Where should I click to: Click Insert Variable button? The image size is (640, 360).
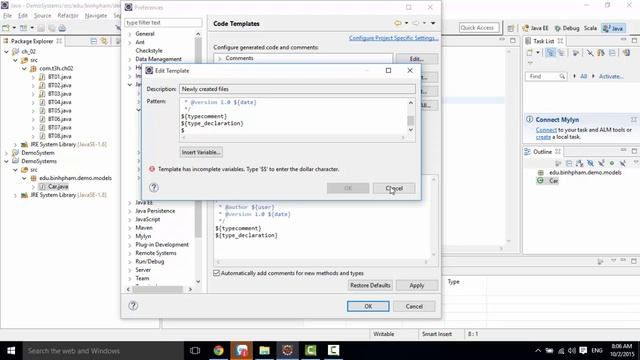(201, 152)
